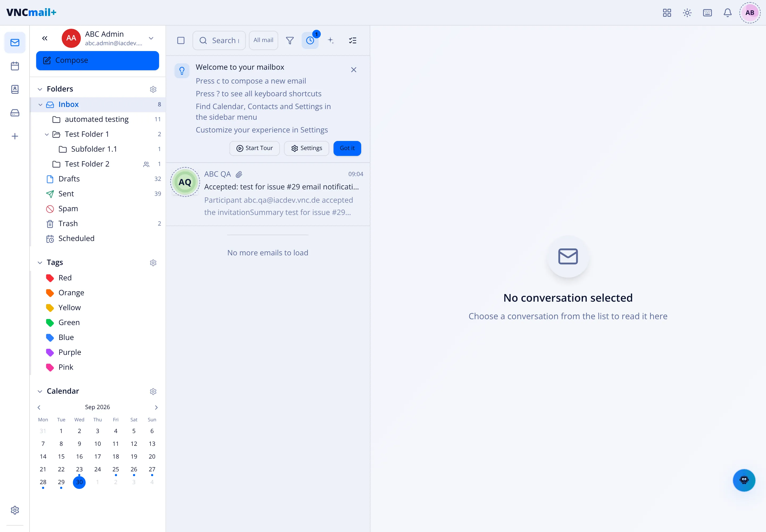
Task: Collapse the Tags section
Action: tap(40, 262)
